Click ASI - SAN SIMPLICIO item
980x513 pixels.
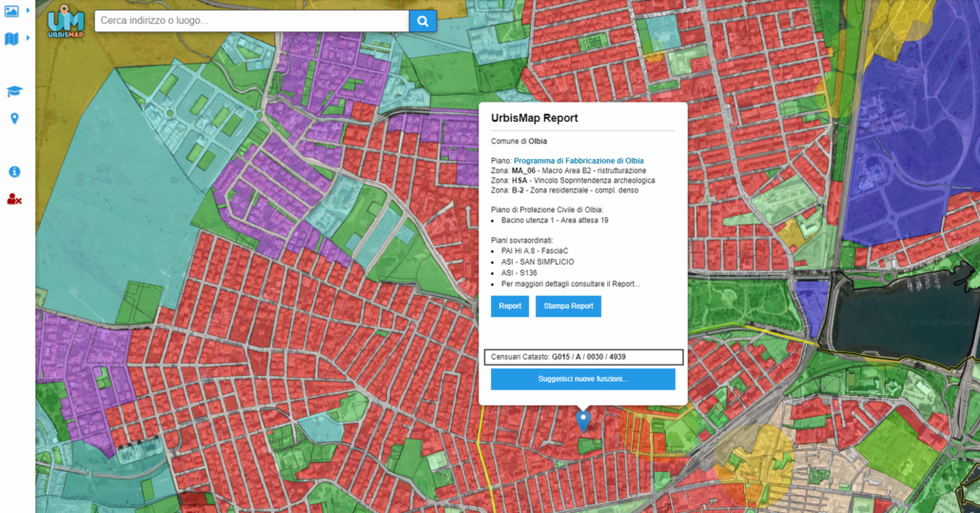tap(538, 262)
